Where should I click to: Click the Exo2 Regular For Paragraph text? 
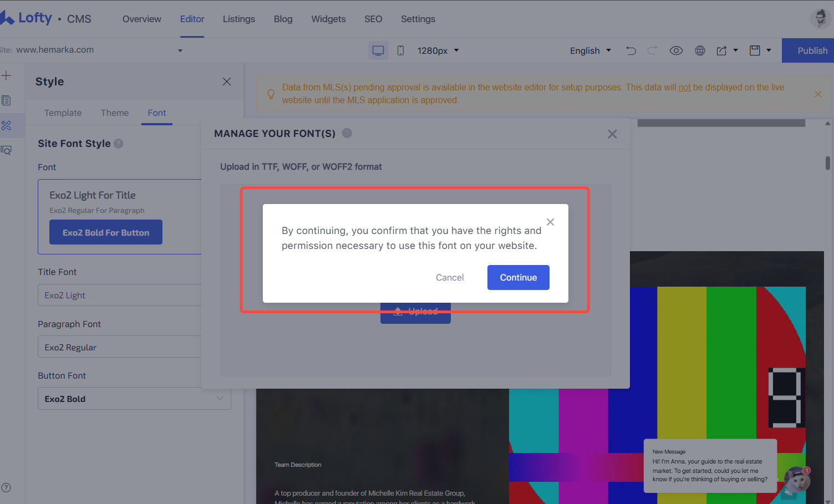click(x=97, y=210)
